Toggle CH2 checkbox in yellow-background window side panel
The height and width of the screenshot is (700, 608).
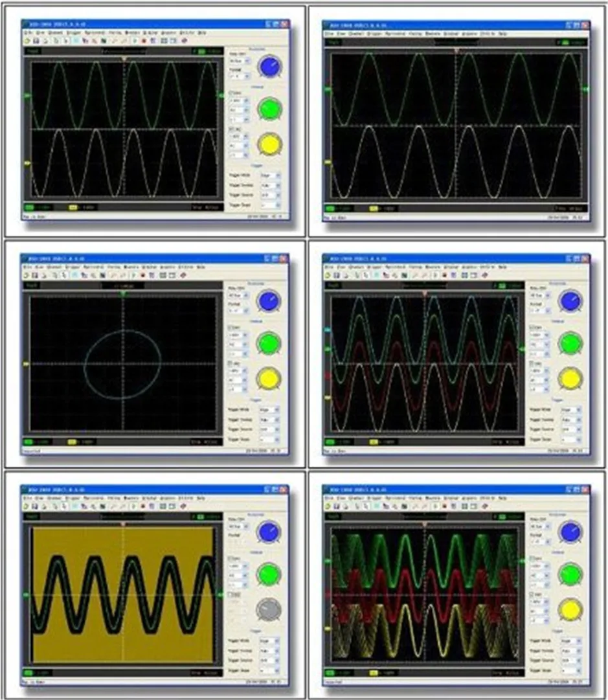click(x=229, y=594)
